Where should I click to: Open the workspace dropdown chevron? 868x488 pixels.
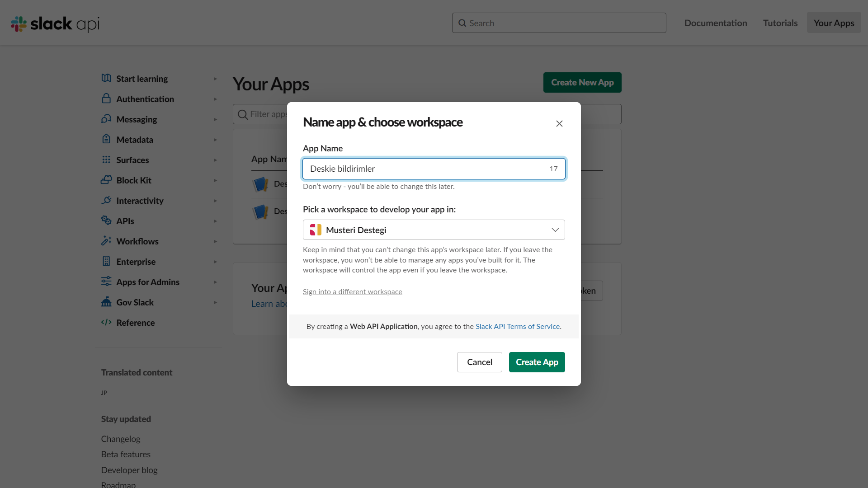[555, 230]
